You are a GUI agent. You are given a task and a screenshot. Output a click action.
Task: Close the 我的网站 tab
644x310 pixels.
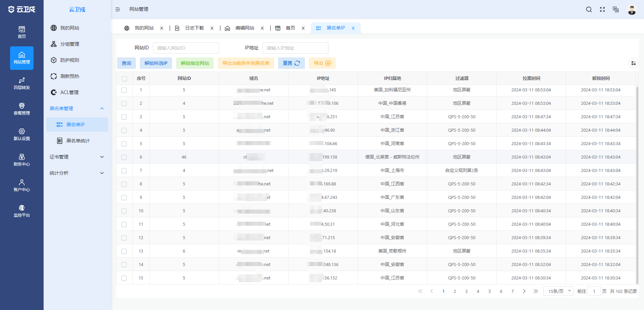click(162, 28)
